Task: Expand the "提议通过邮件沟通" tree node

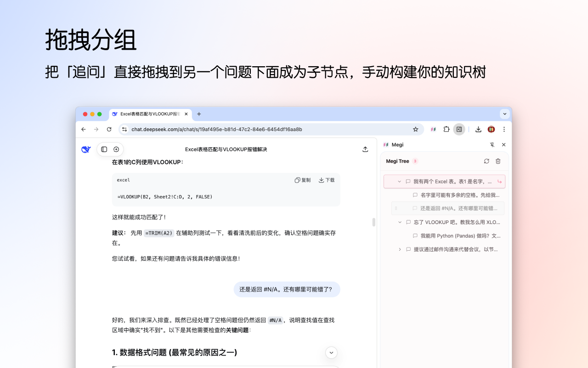Action: [399, 249]
